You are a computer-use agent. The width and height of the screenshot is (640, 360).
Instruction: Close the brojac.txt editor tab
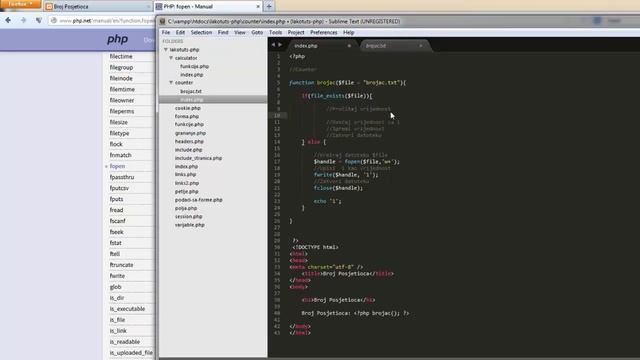coord(421,46)
